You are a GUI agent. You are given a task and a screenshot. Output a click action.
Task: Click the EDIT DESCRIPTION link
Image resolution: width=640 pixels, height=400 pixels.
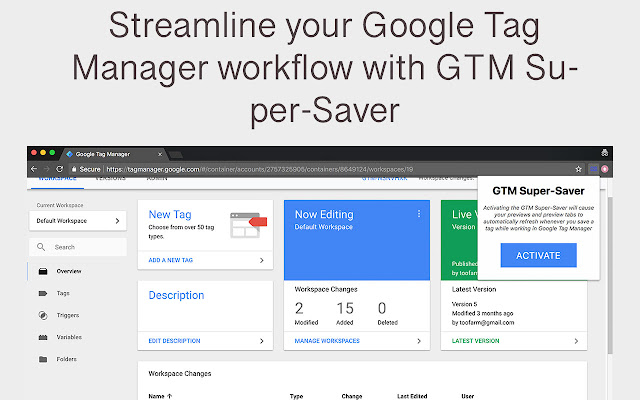click(x=174, y=341)
